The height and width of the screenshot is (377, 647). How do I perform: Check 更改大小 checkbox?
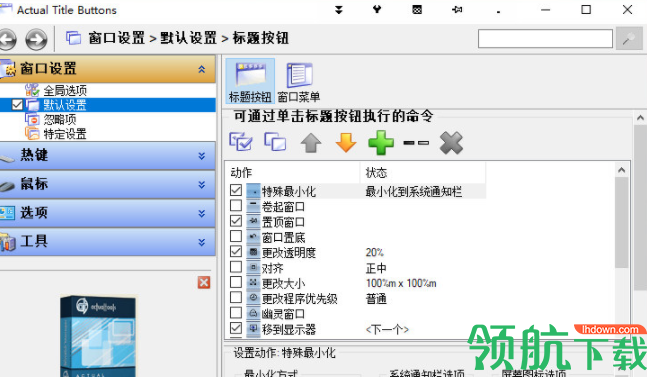point(236,282)
